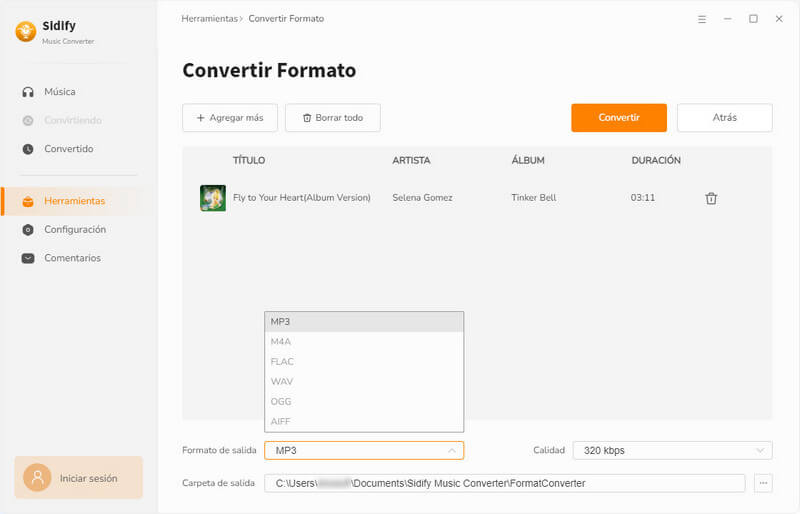Click the ÁLBUM column header
Screen dimensions: 800x514
tap(528, 160)
